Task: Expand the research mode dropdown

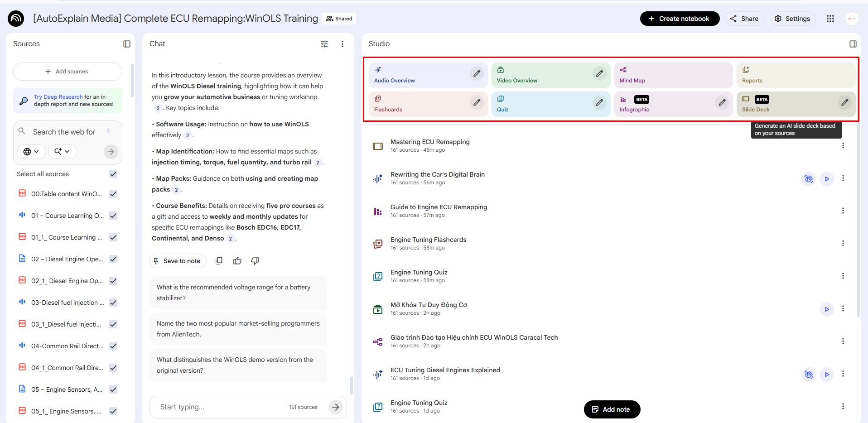Action: (x=62, y=152)
